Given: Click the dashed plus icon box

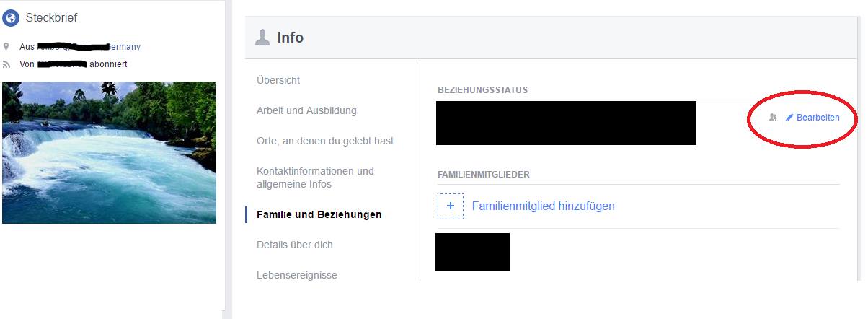Looking at the screenshot, I should pos(451,206).
